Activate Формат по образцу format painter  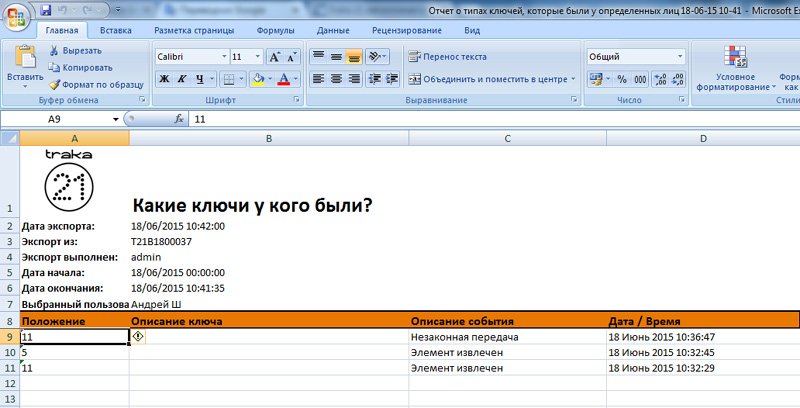96,85
